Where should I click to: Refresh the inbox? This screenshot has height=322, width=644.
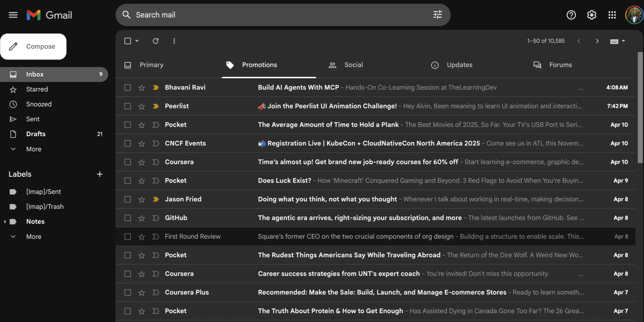click(x=156, y=41)
